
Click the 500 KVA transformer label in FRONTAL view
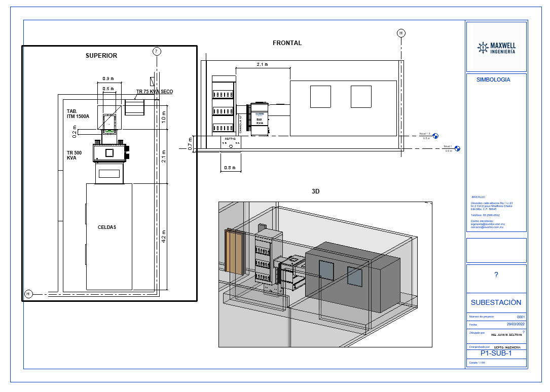259,122
